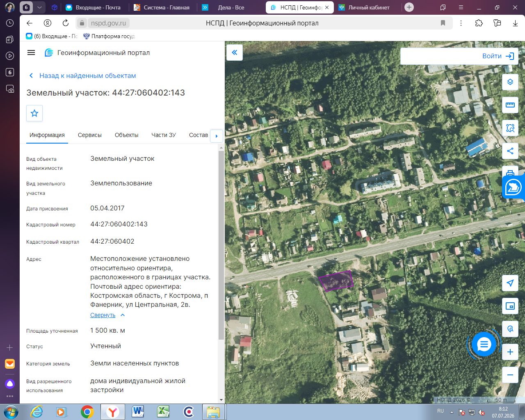Share the map via share icon

click(x=510, y=151)
